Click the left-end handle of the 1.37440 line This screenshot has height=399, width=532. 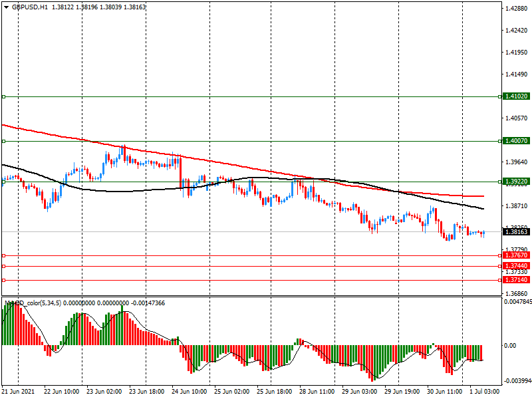coord(4,267)
